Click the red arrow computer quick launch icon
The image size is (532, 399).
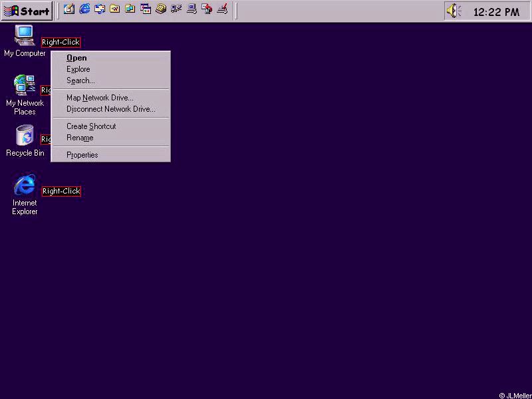pyautogui.click(x=207, y=9)
